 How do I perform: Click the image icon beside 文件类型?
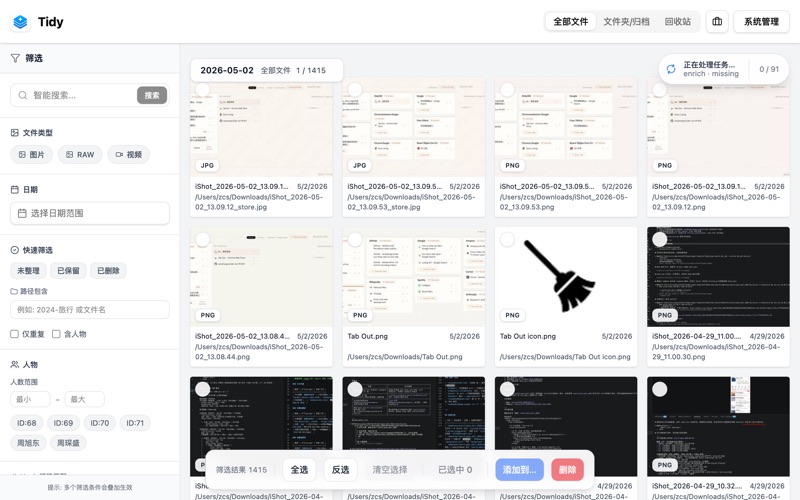(x=15, y=133)
